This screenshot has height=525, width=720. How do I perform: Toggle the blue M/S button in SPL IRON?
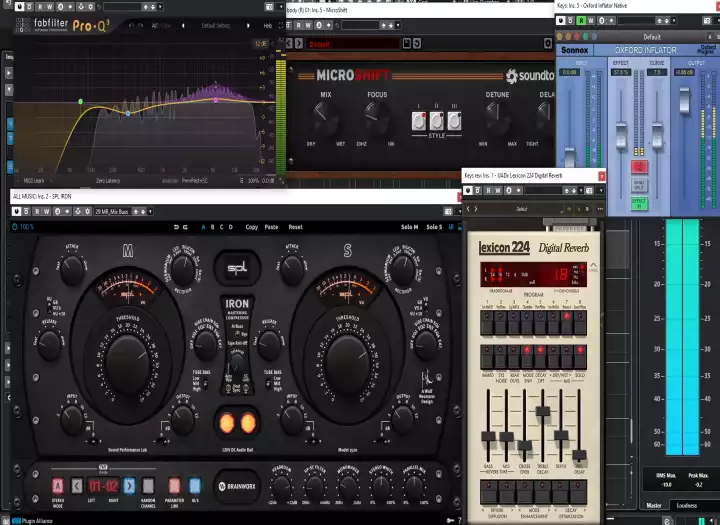coord(195,486)
